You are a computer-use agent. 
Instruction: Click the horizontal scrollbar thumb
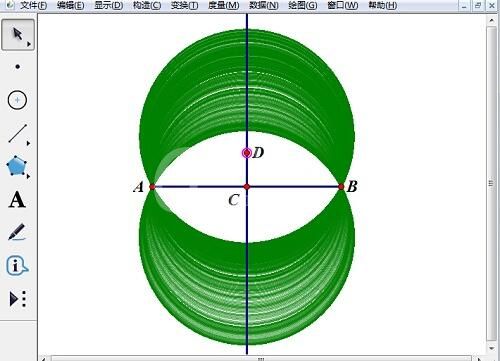pos(261,359)
